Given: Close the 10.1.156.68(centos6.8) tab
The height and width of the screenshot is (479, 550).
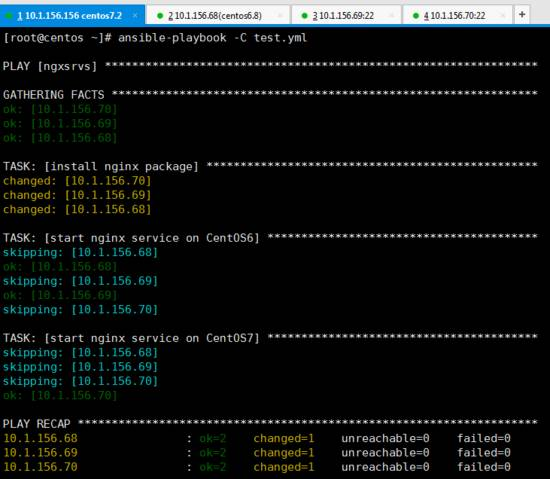Looking at the screenshot, I should tap(280, 15).
